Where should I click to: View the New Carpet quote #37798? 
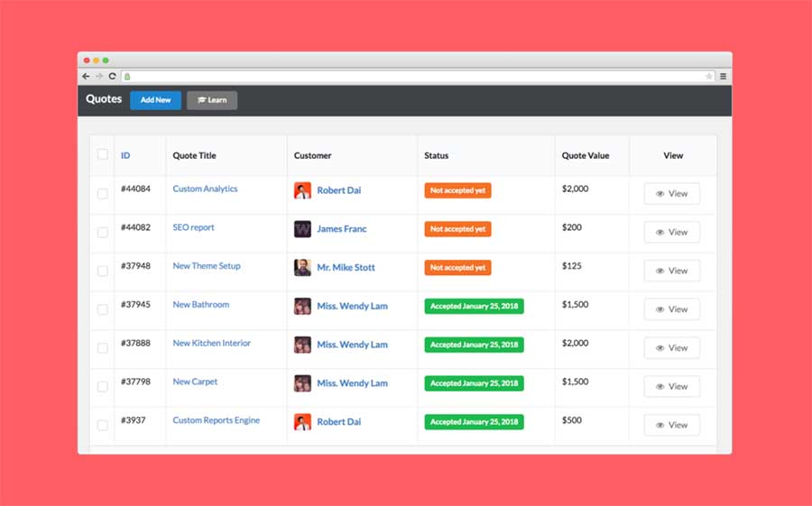[671, 386]
